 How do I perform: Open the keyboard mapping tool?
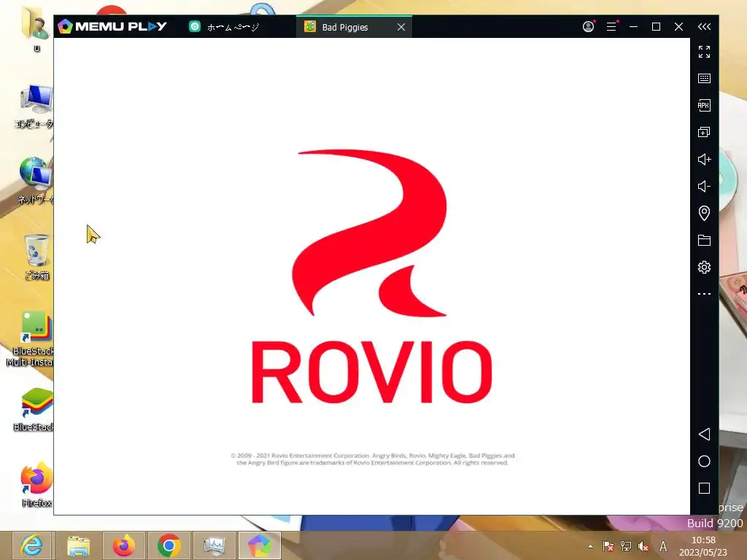point(704,78)
